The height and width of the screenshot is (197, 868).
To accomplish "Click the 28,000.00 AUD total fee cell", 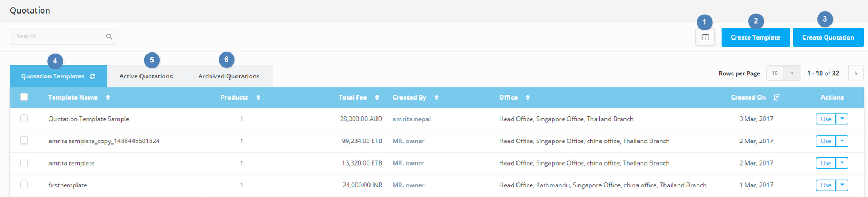I will [361, 119].
